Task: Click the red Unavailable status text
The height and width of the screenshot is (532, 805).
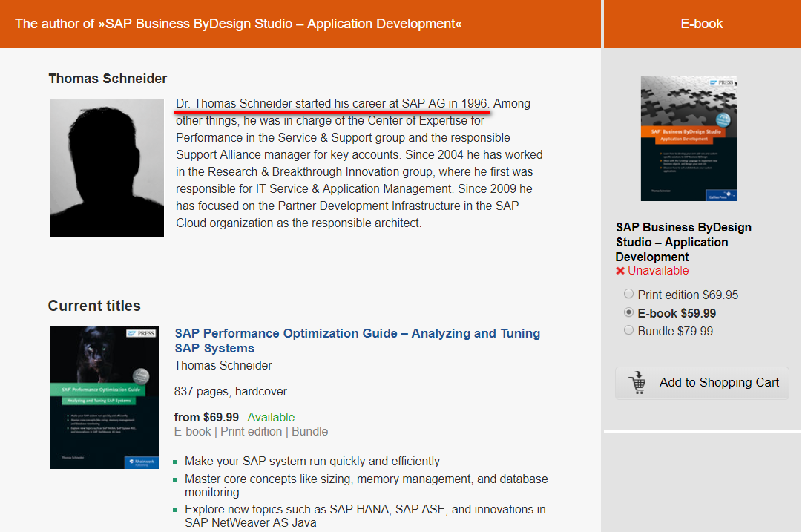Action: [658, 271]
